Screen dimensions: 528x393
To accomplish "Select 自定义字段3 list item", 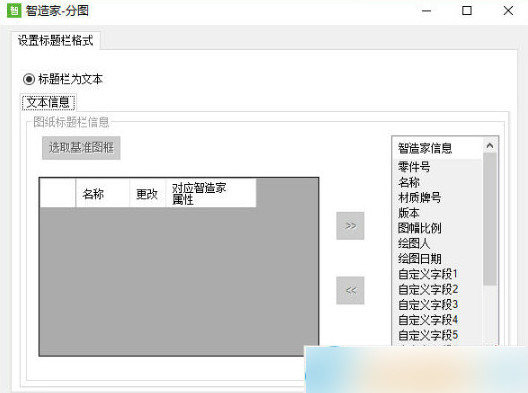I will (428, 304).
